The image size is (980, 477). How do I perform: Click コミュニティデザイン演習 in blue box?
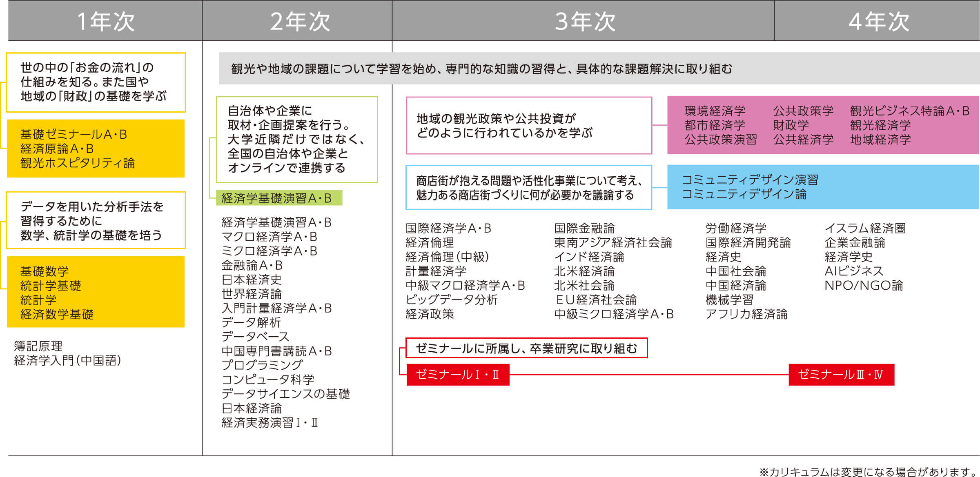(750, 180)
